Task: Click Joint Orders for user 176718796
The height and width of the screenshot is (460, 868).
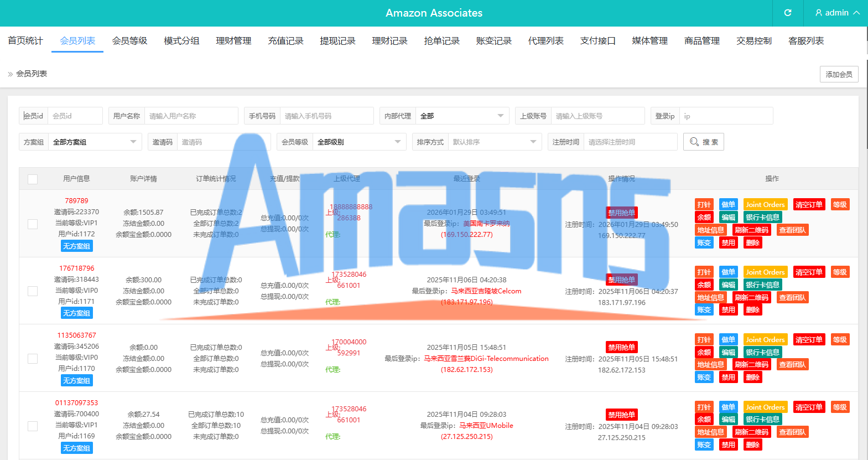Action: click(765, 272)
